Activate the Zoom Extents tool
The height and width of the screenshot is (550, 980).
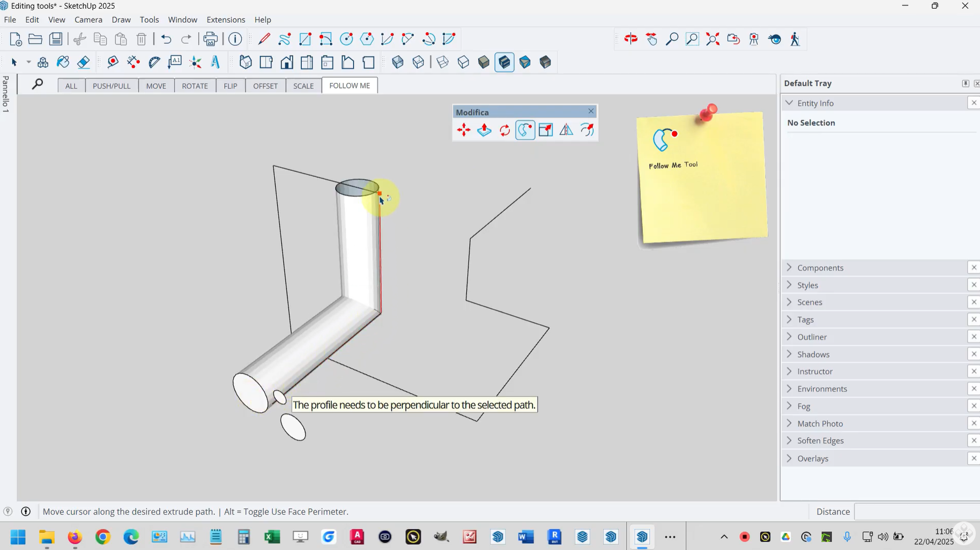click(x=712, y=39)
